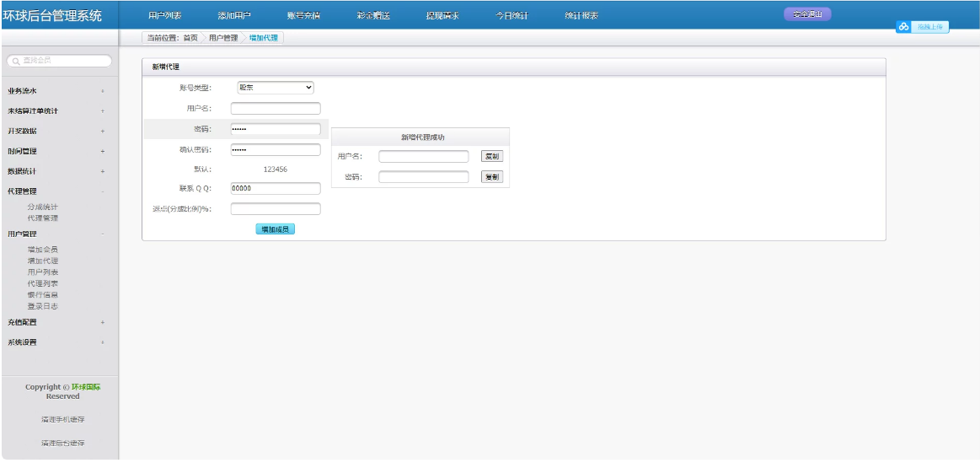980x463 pixels.
Task: Click the 增加成员 submit button
Action: [x=276, y=229]
